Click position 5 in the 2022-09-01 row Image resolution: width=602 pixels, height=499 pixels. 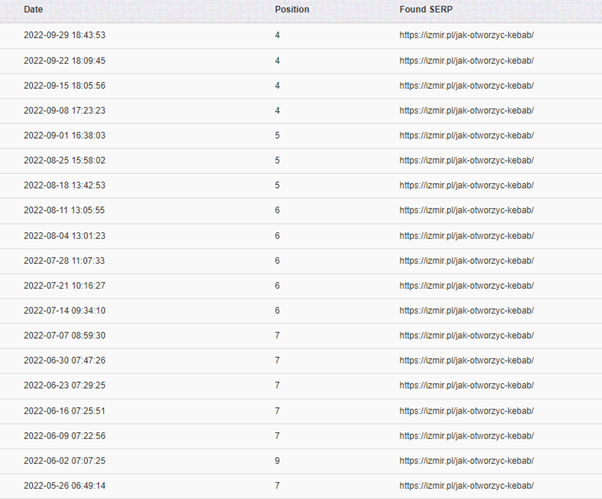click(277, 135)
